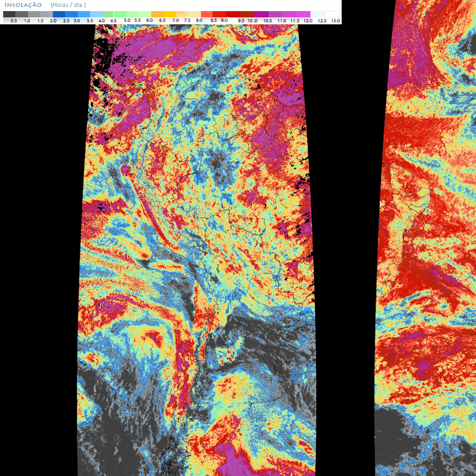Click the '11.0' scale label

click(282, 21)
